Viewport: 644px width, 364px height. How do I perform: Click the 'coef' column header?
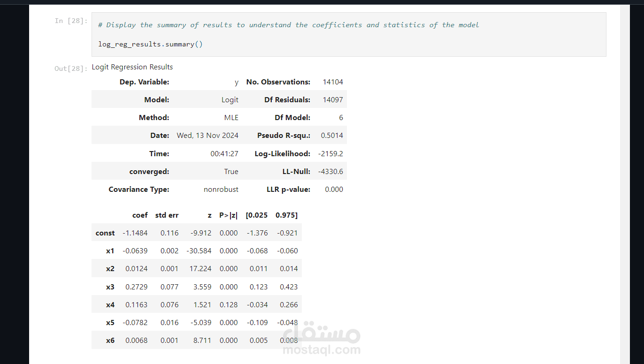click(x=140, y=215)
